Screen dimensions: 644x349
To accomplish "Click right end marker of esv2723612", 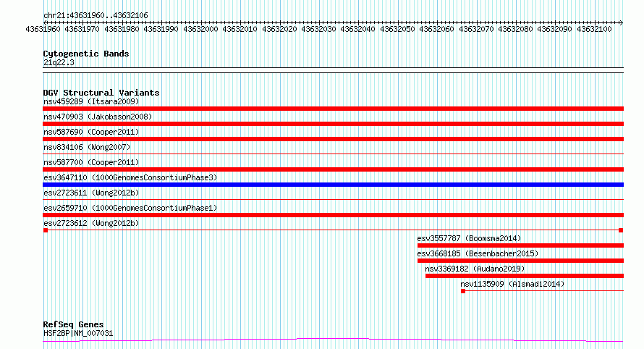I will coord(621,230).
